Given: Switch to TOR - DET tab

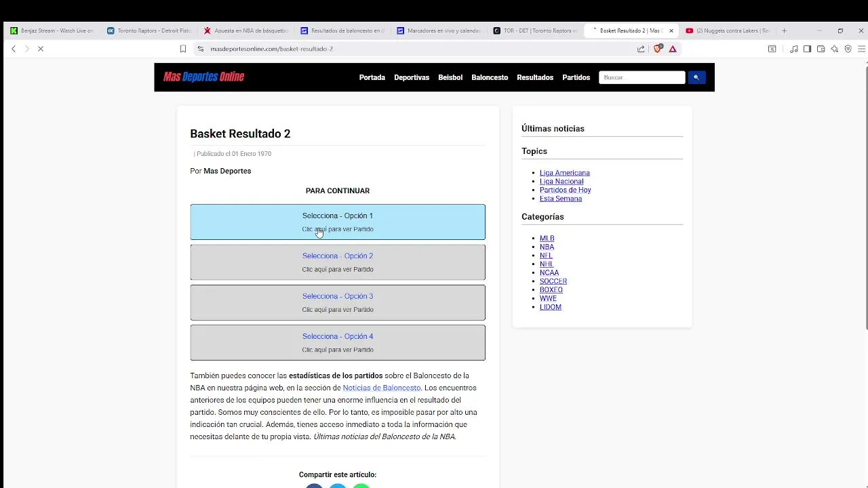Looking at the screenshot, I should point(536,30).
